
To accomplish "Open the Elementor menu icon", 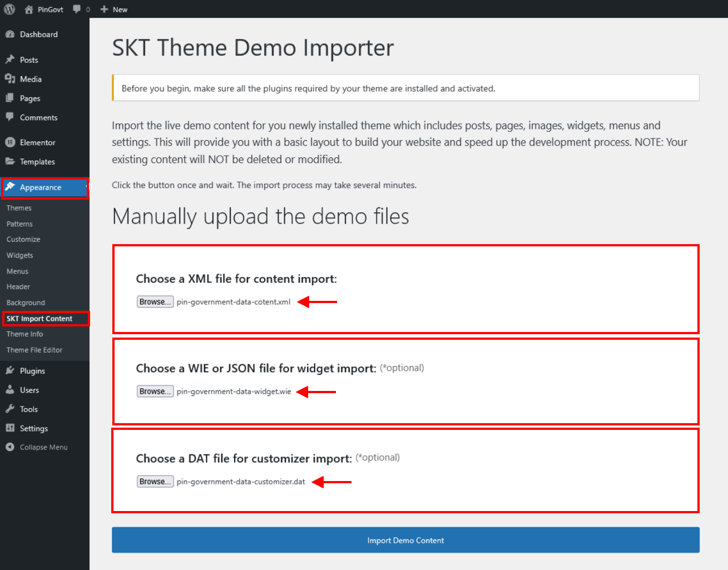I will tap(10, 142).
